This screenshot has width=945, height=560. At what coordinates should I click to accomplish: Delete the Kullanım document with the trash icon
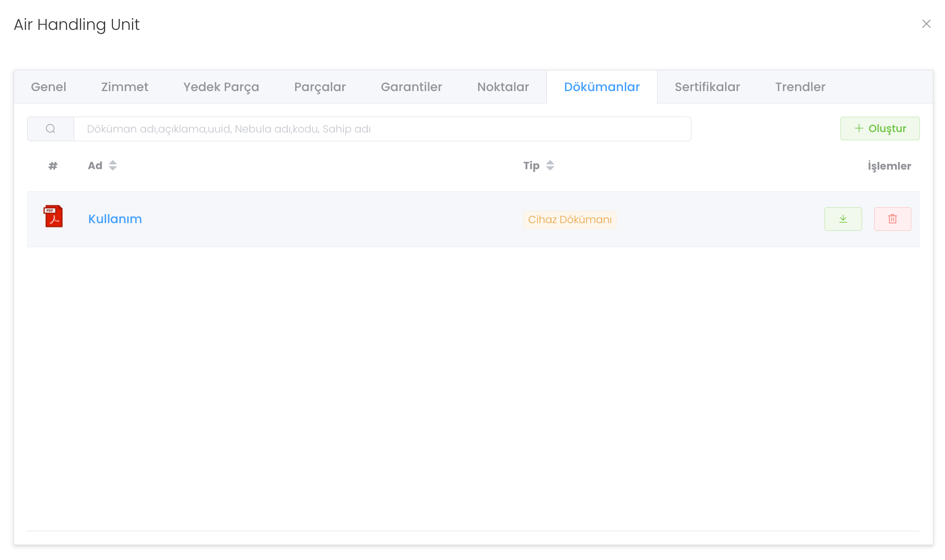click(892, 219)
